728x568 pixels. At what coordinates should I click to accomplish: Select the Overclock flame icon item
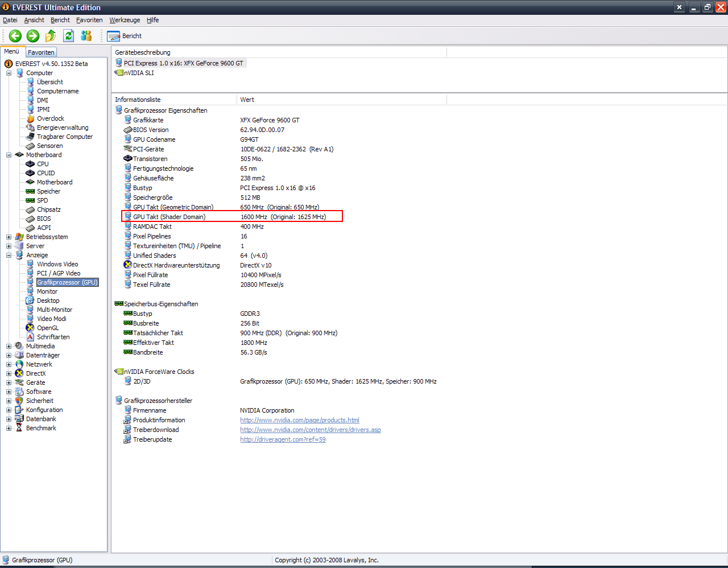click(30, 118)
